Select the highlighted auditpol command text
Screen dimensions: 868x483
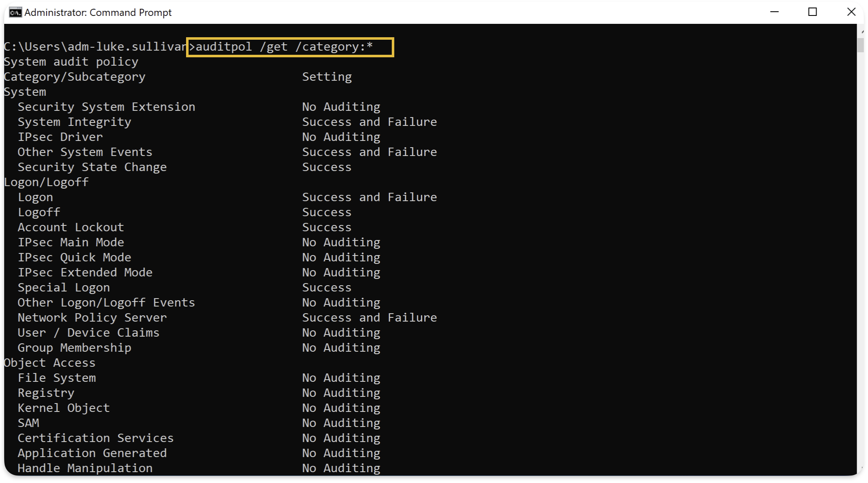tap(288, 46)
